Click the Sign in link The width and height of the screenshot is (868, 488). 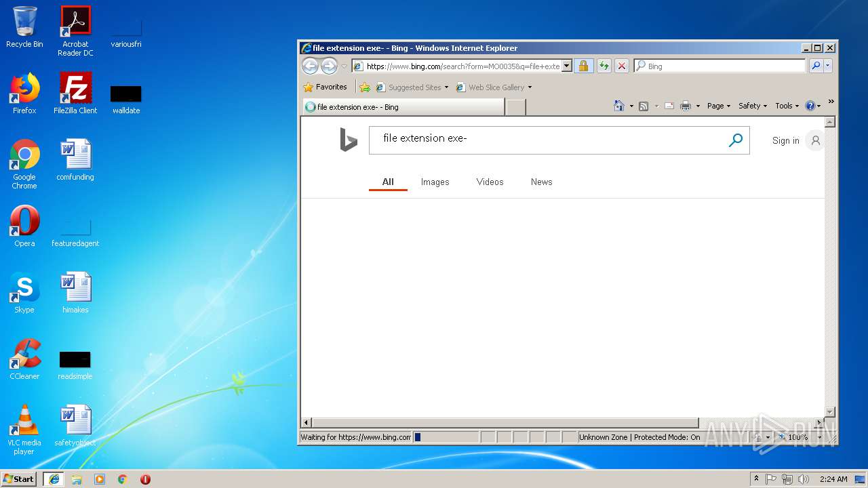(x=785, y=141)
